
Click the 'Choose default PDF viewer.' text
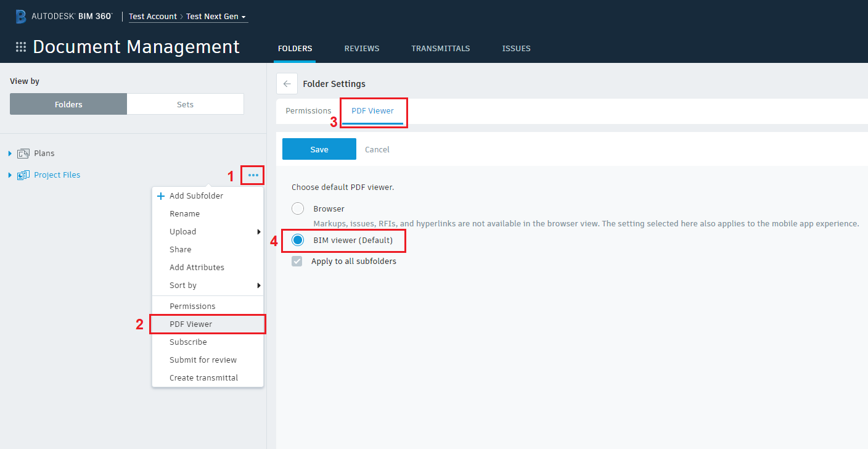click(343, 187)
